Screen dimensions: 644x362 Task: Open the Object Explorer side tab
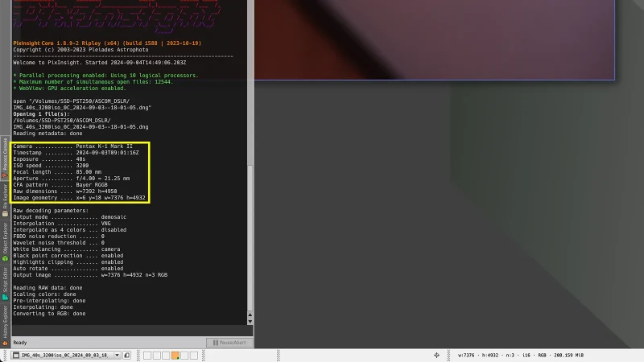coord(5,242)
